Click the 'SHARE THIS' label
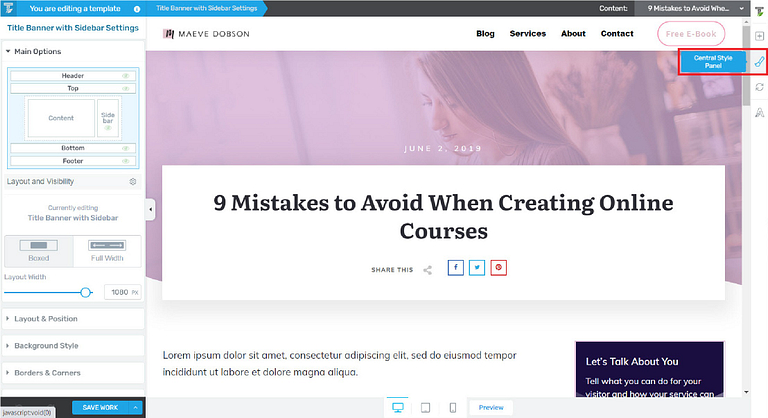Image resolution: width=768 pixels, height=418 pixels. click(x=392, y=270)
